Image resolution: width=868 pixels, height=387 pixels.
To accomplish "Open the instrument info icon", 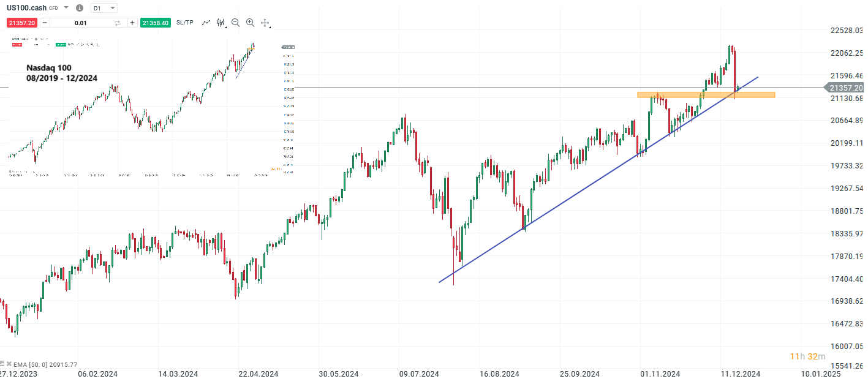I will pyautogui.click(x=80, y=8).
